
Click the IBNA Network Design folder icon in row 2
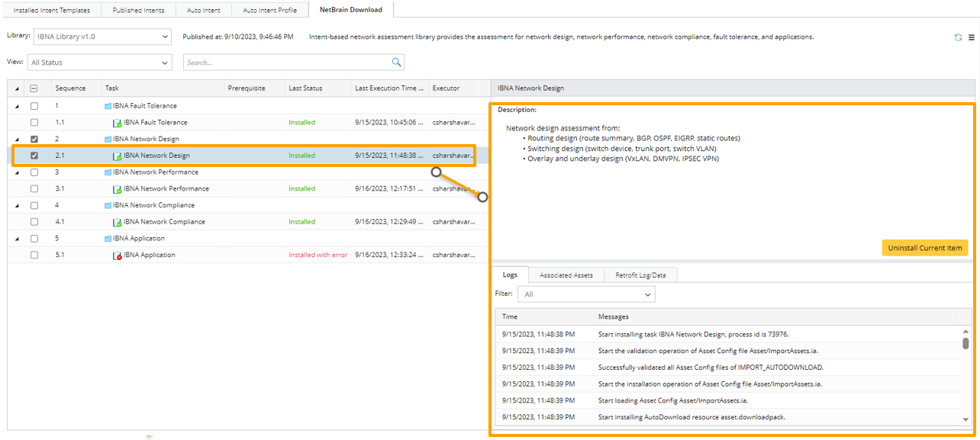tap(108, 139)
